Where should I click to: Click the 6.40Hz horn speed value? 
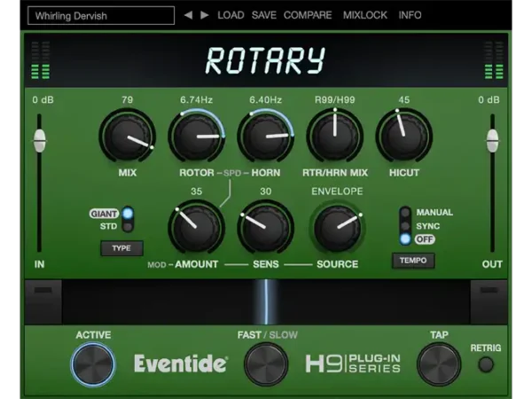pyautogui.click(x=266, y=99)
